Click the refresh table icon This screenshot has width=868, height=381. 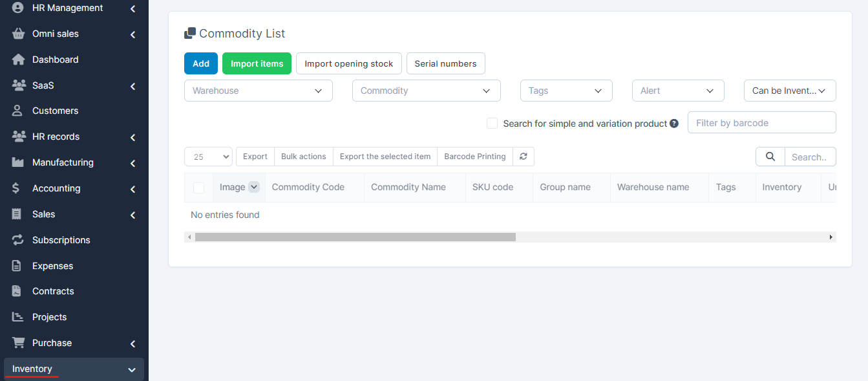[524, 157]
